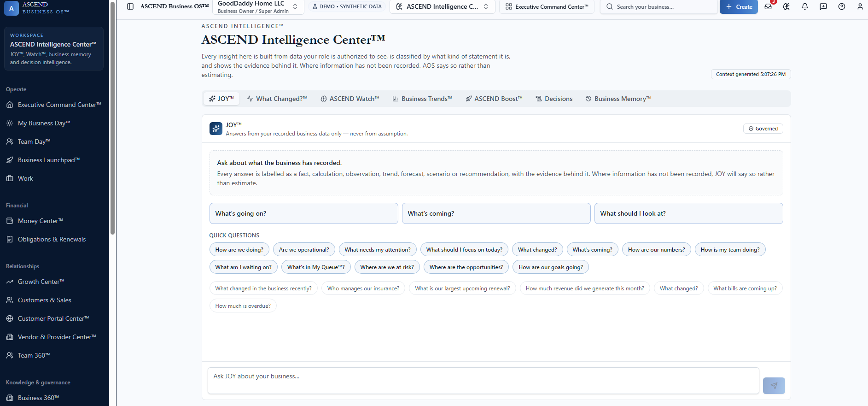The image size is (868, 406).
Task: Switch to the ASCEND Boost tab
Action: pos(494,99)
